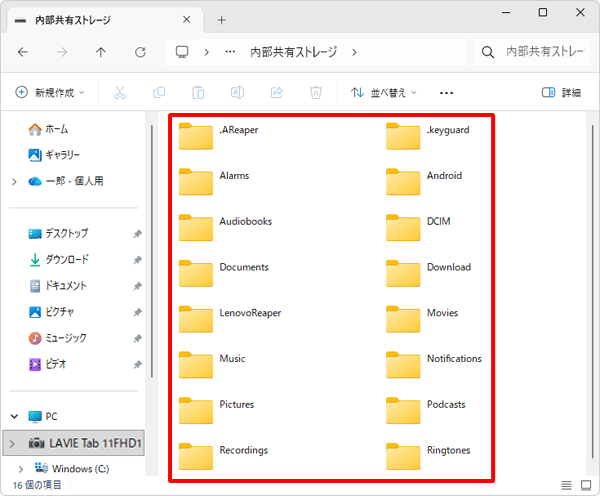
Task: Unpin デスクトップ from quick access
Action: pyautogui.click(x=137, y=233)
